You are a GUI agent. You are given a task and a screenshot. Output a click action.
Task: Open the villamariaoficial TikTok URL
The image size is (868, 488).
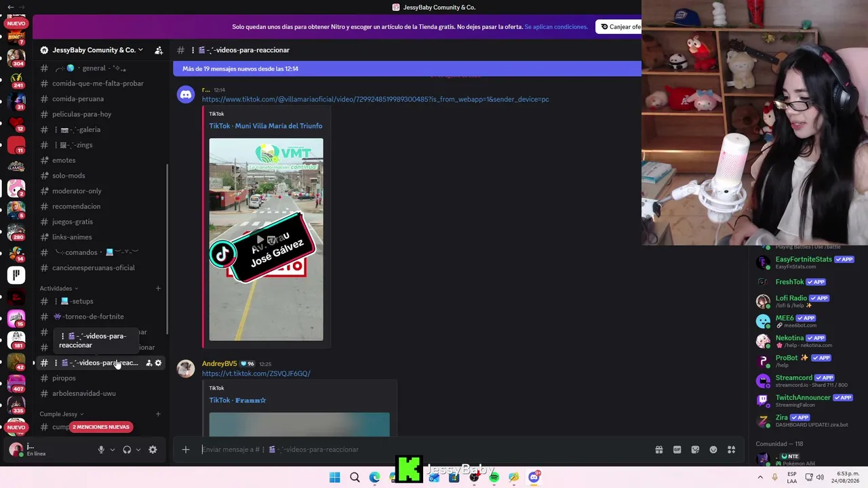coord(376,100)
